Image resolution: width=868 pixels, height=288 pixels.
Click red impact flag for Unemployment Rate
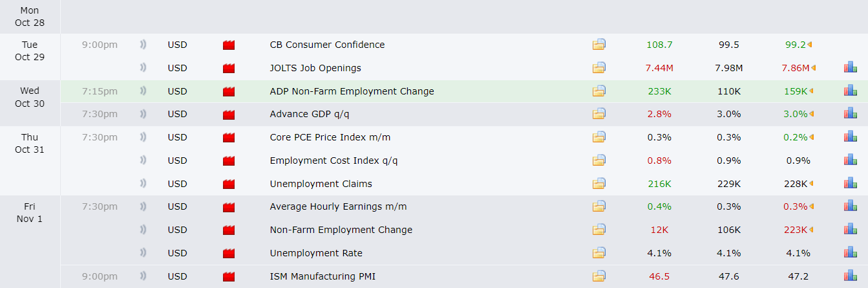pos(228,253)
